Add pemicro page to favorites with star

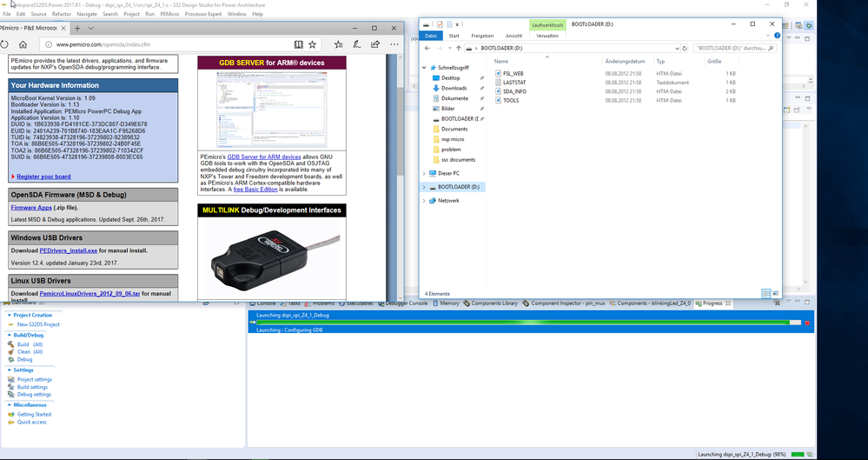coord(312,44)
